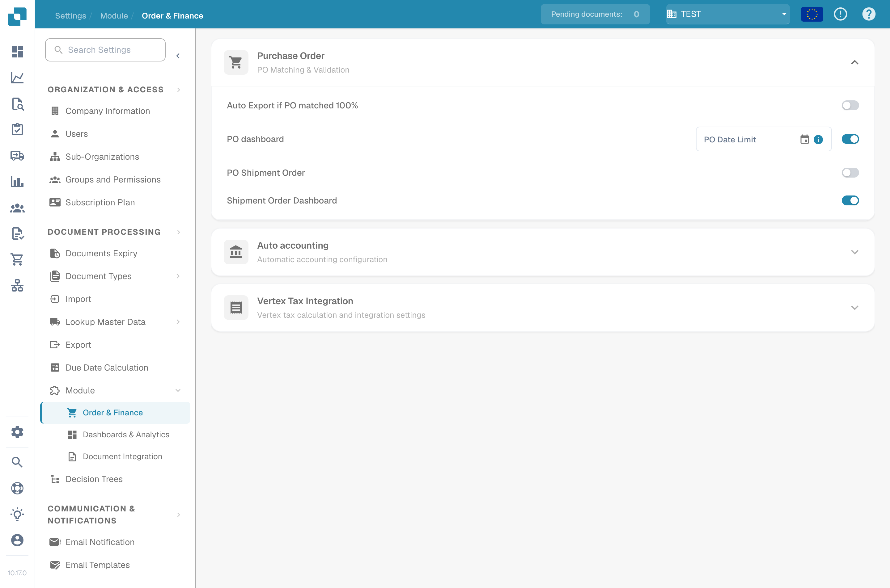The image size is (890, 588).
Task: Open the network hierarchy icon in rail
Action: click(17, 285)
